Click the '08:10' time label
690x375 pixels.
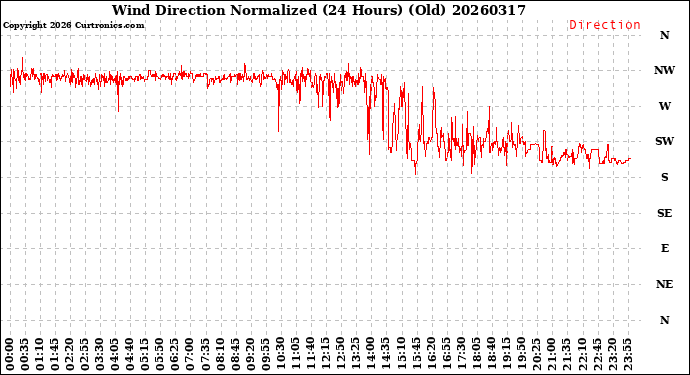pos(220,354)
